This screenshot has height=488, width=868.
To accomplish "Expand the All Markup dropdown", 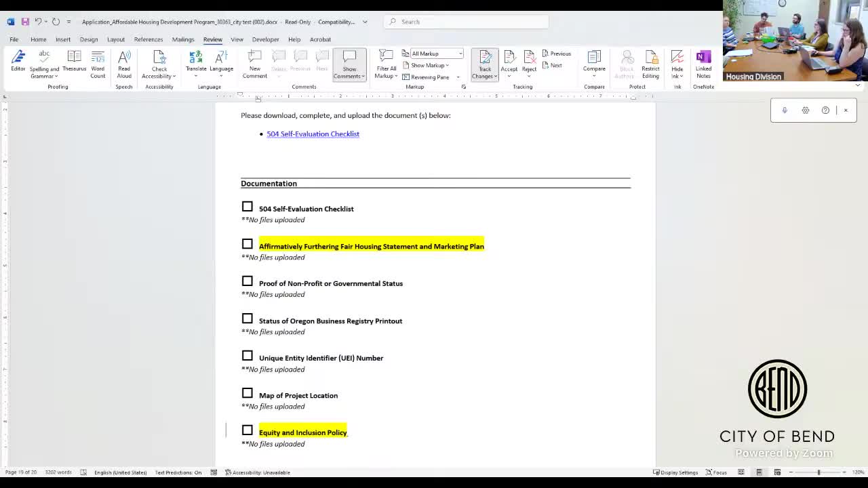I will click(460, 54).
